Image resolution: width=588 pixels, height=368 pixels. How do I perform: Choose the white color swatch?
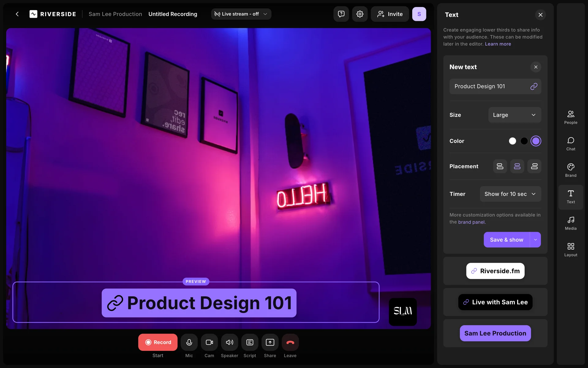pos(512,141)
